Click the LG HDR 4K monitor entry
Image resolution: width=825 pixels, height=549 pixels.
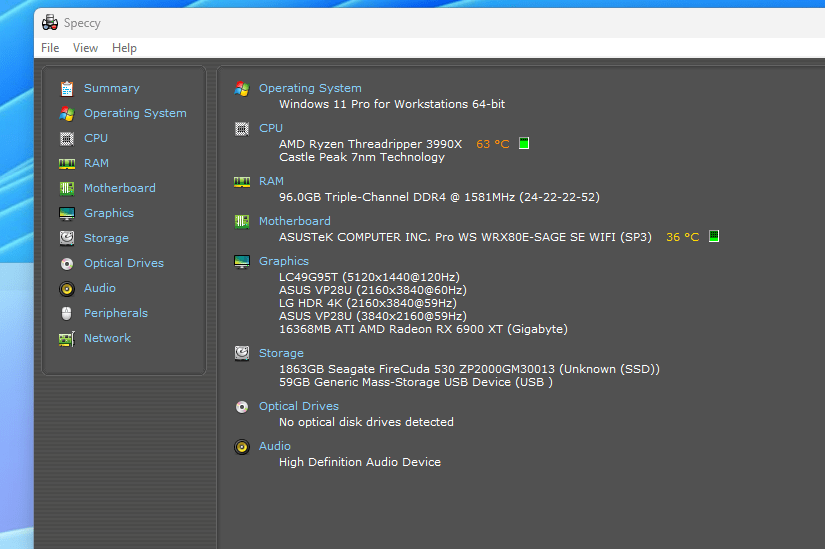point(368,303)
